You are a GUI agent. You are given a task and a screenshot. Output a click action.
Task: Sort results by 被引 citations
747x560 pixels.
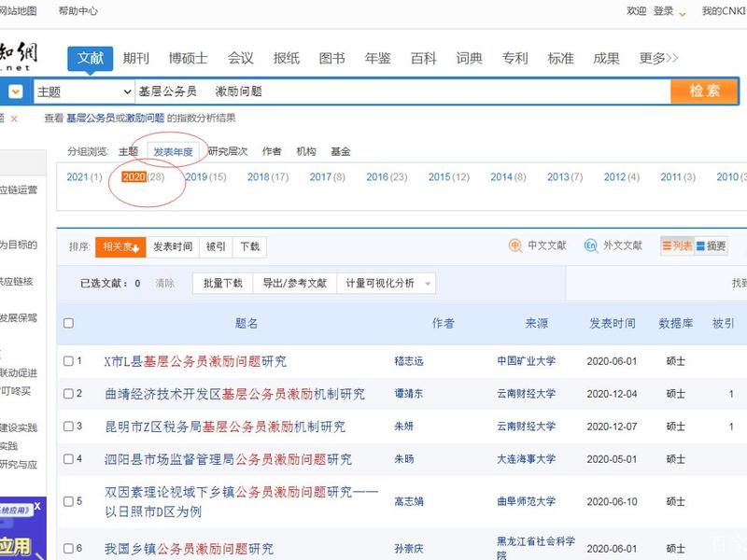[216, 246]
